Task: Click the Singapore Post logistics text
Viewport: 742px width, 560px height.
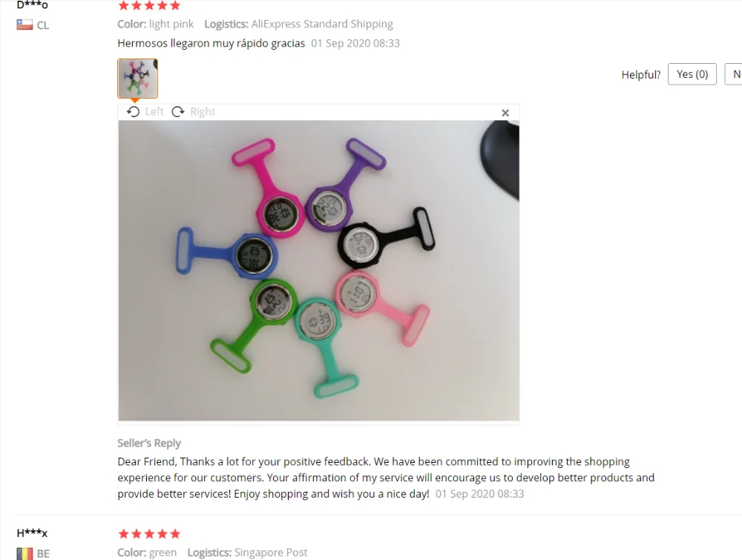Action: click(x=271, y=553)
